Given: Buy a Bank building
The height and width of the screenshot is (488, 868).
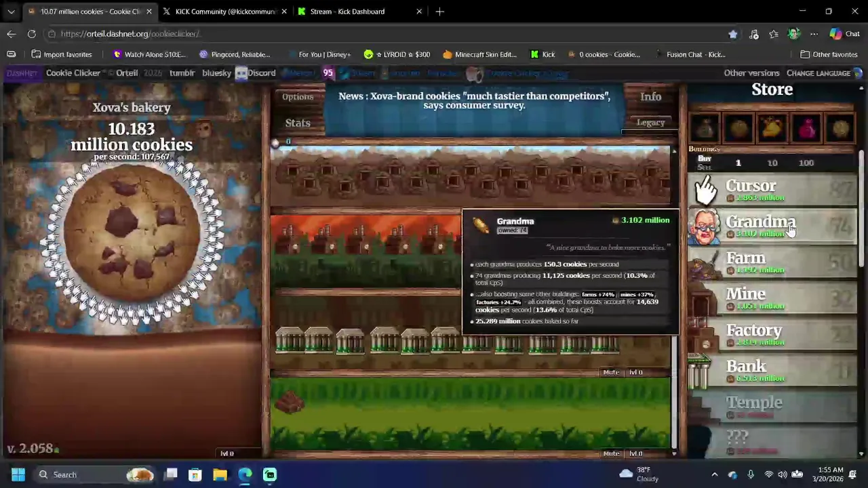Looking at the screenshot, I should point(772,371).
